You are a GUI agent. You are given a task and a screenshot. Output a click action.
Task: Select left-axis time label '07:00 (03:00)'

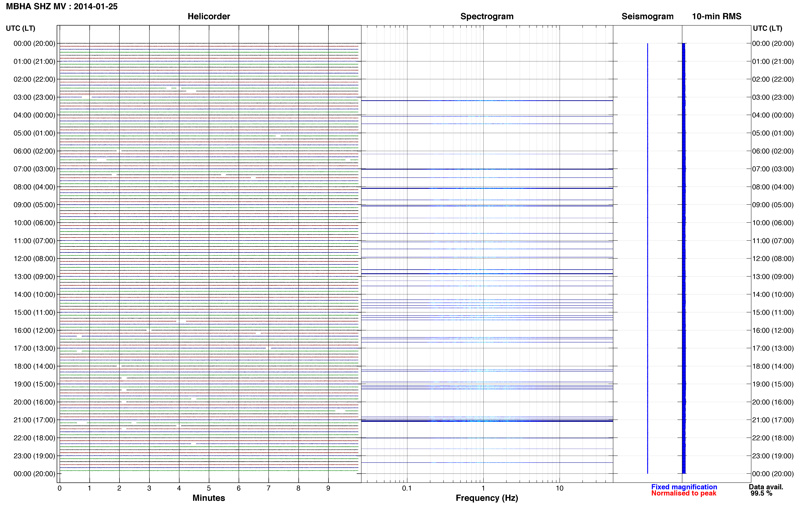tap(34, 169)
